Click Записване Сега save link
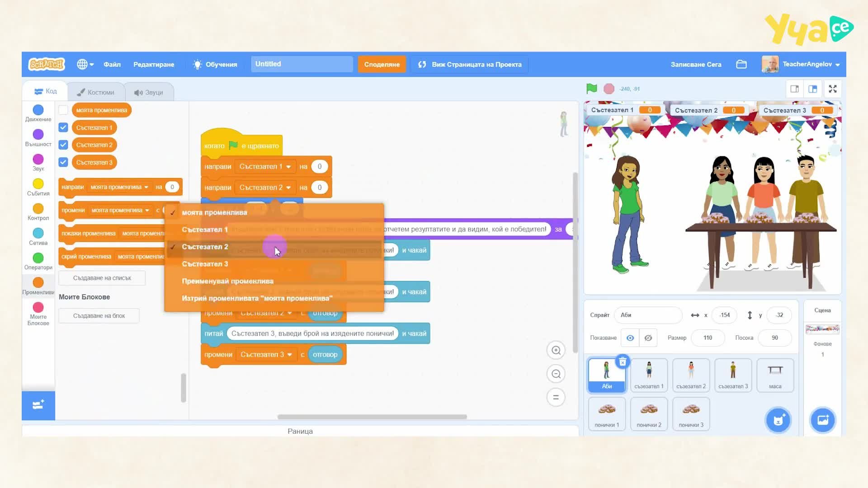Image resolution: width=868 pixels, height=488 pixels. (x=696, y=64)
